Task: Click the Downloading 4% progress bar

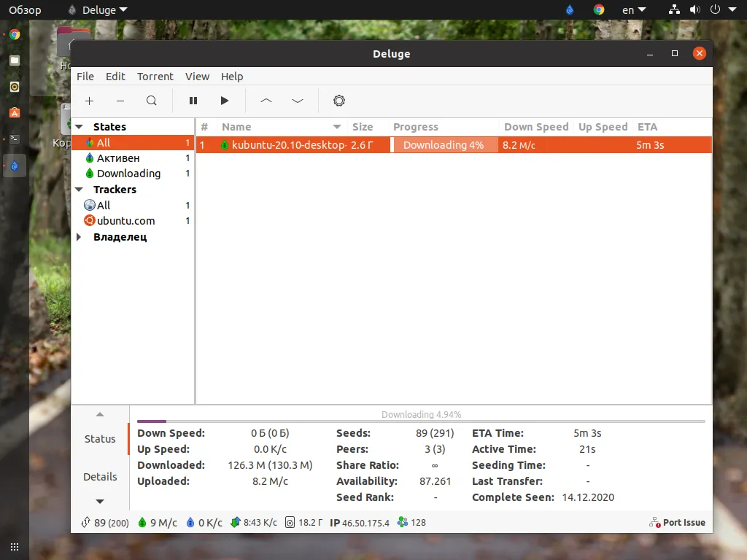Action: point(444,145)
